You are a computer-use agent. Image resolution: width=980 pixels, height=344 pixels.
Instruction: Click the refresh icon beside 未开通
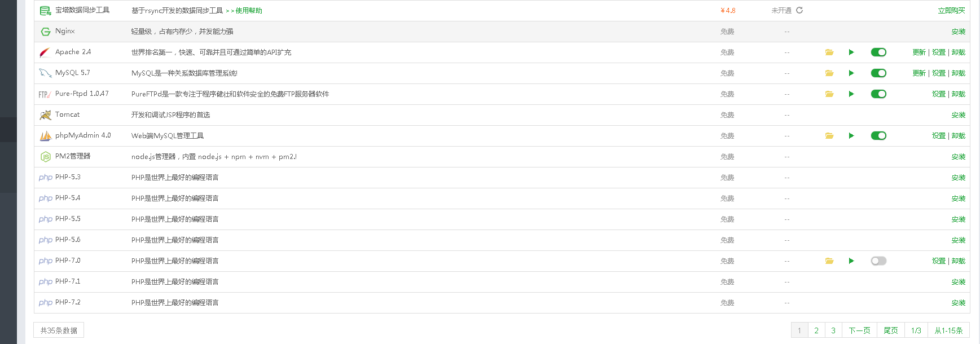click(799, 10)
